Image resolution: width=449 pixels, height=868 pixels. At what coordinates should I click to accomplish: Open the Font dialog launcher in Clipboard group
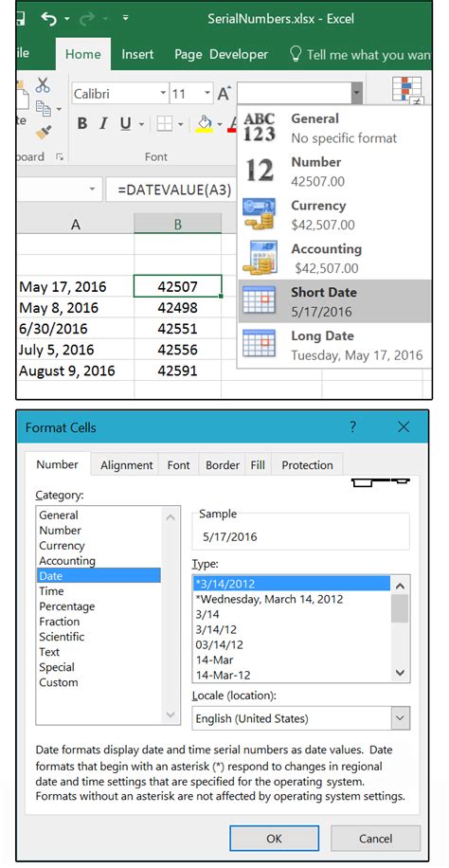tap(60, 157)
